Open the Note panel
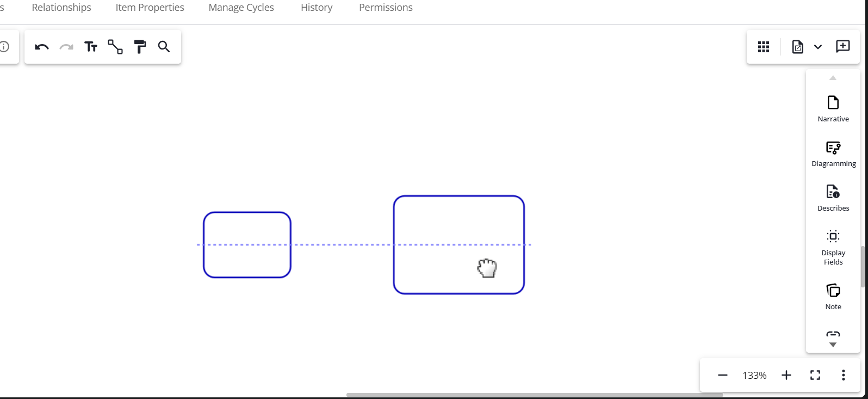Viewport: 868px width, 399px height. tap(833, 296)
